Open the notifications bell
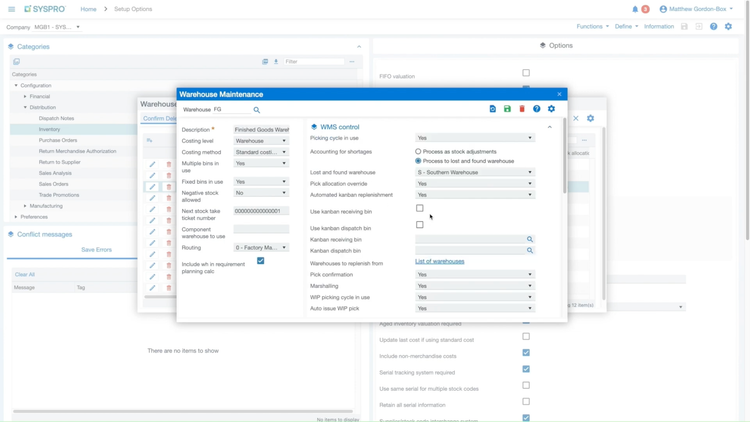Image resolution: width=750 pixels, height=422 pixels. pos(635,9)
